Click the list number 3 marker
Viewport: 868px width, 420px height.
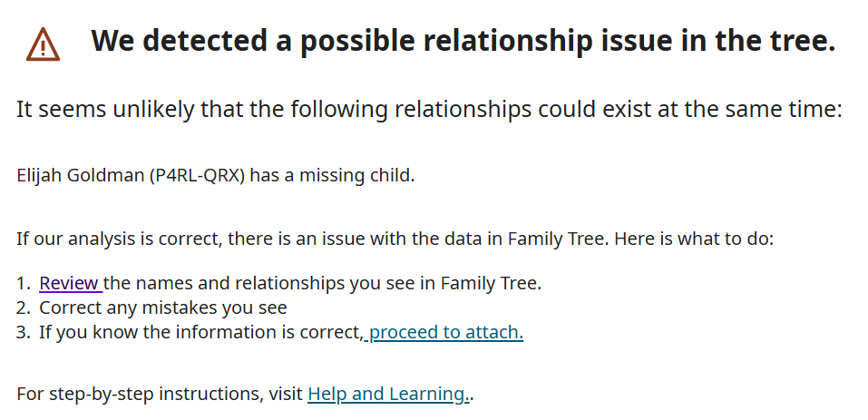[x=24, y=332]
